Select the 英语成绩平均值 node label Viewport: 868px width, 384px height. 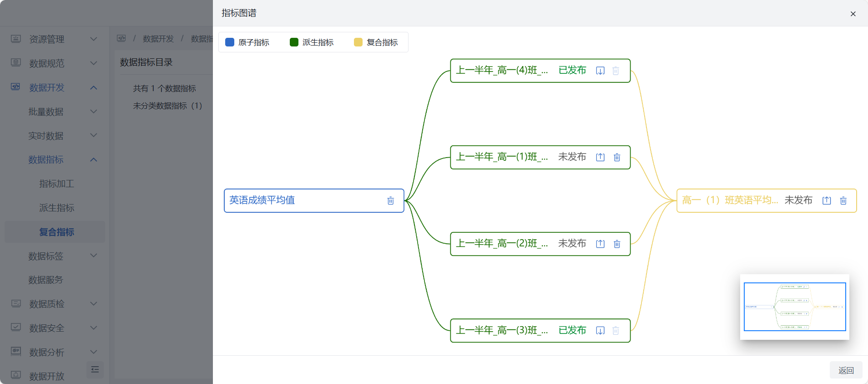point(262,200)
